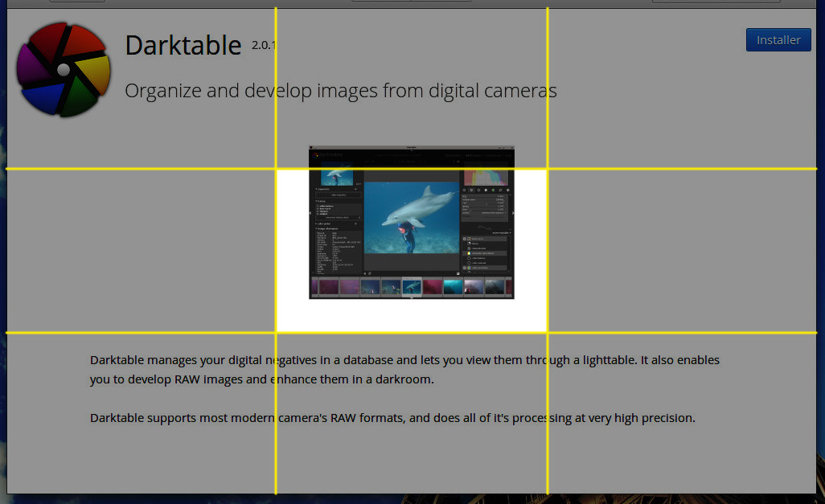Open the Darktable screenshot preview thumbnail

(412, 223)
